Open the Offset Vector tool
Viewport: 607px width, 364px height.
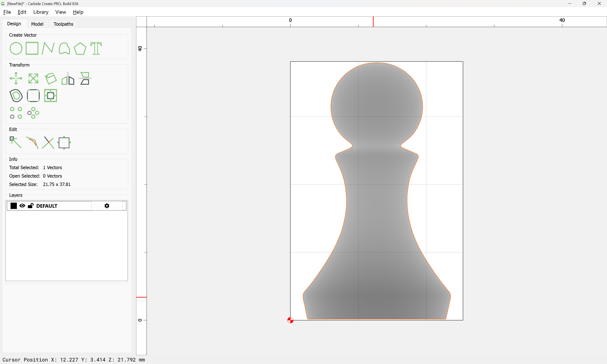click(x=16, y=96)
